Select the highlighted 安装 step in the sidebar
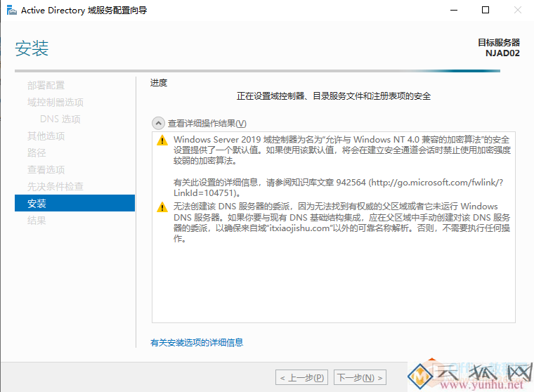This screenshot has width=534, height=392. pyautogui.click(x=75, y=203)
